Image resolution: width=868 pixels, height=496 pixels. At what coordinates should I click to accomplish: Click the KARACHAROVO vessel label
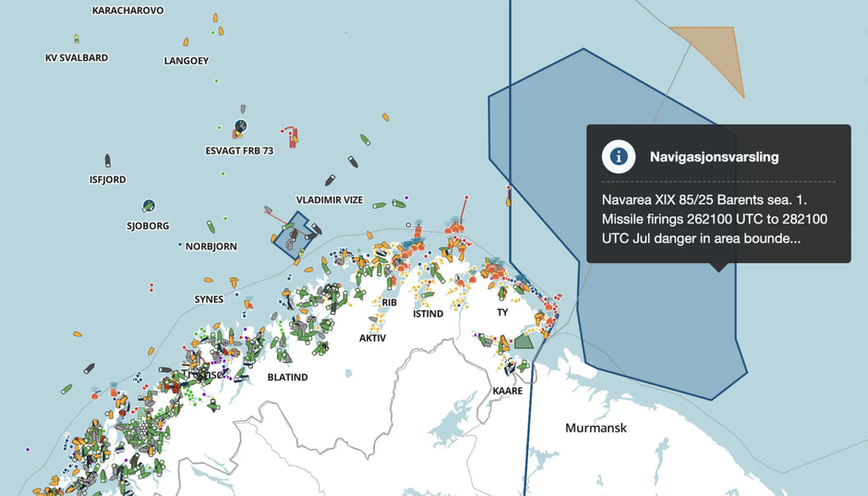128,11
